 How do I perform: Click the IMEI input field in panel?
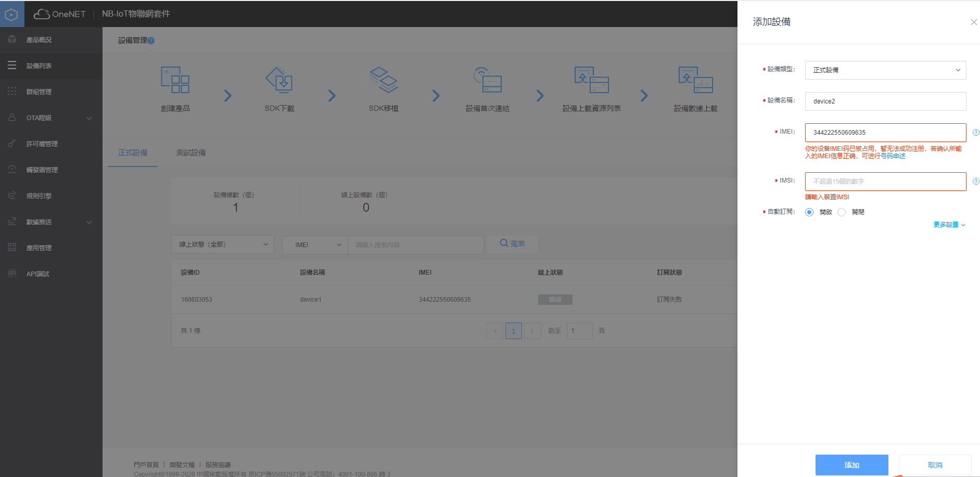coord(885,133)
